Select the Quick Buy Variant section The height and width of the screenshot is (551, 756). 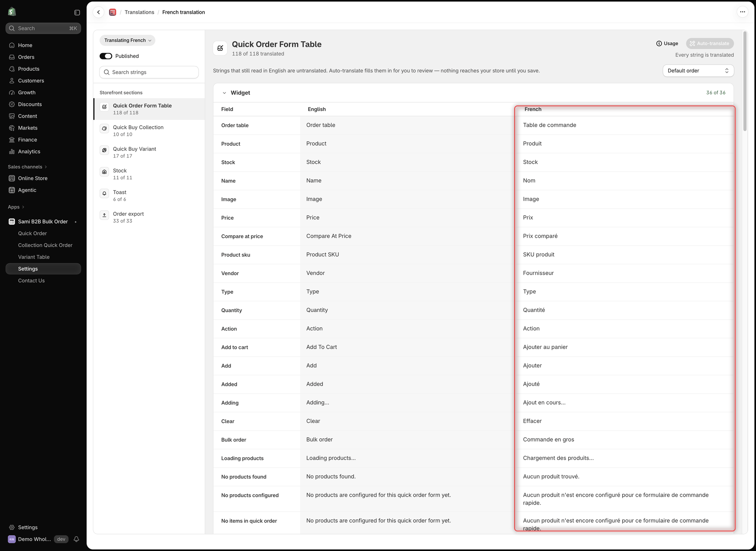(x=149, y=152)
